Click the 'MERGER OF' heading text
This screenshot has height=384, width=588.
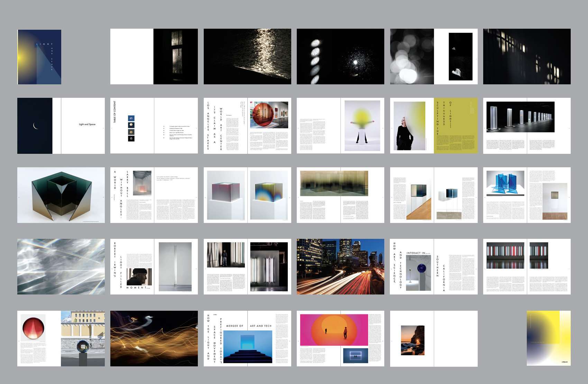pos(235,326)
